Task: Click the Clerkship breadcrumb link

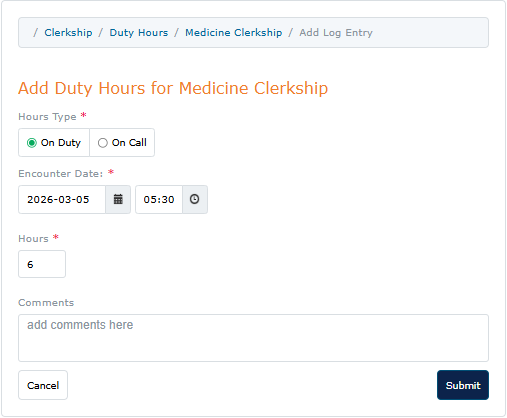Action: 68,33
